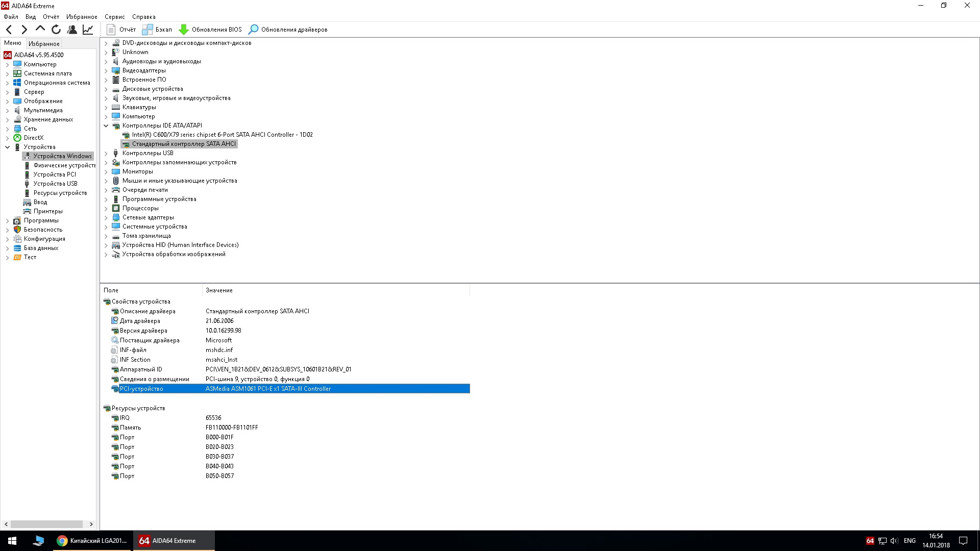Expand the USB controllers device node

click(x=106, y=153)
